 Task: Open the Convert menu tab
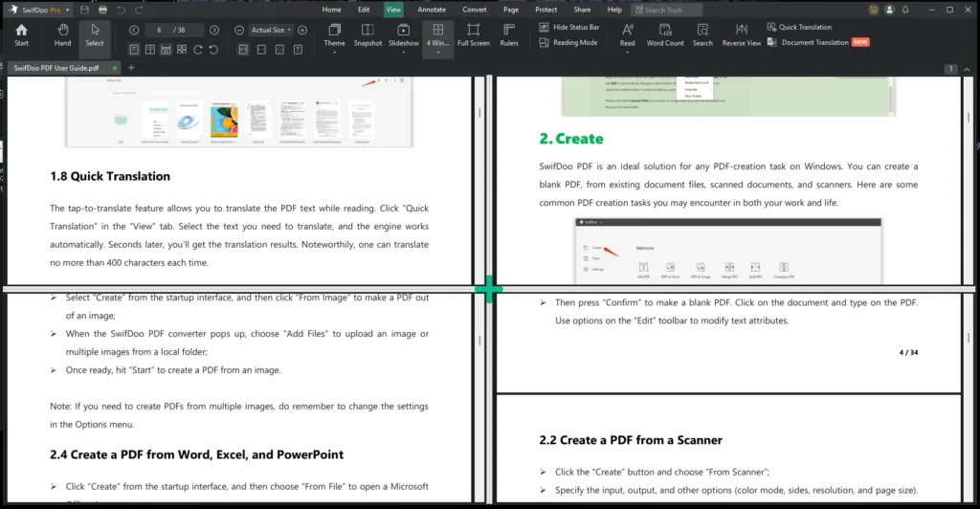click(475, 10)
